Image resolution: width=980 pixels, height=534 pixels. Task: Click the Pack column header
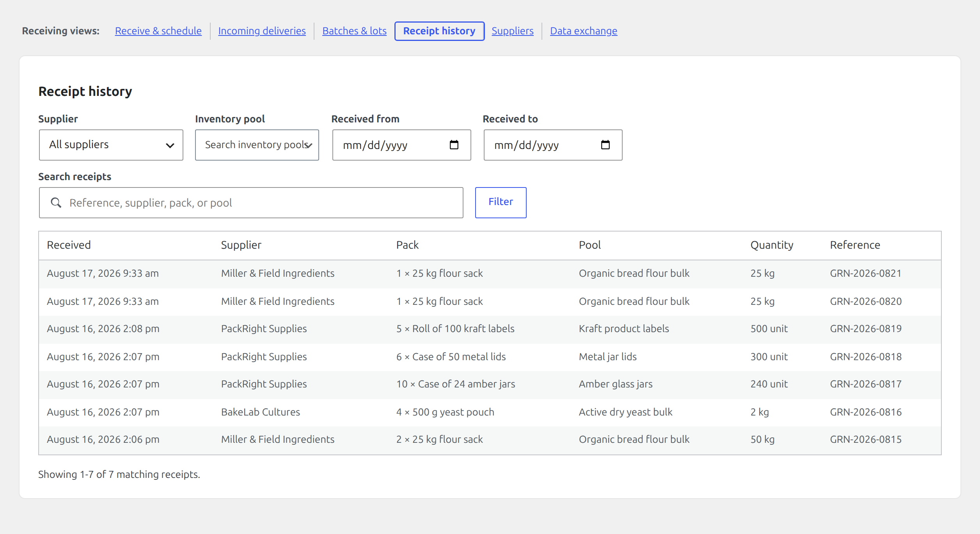coord(407,245)
